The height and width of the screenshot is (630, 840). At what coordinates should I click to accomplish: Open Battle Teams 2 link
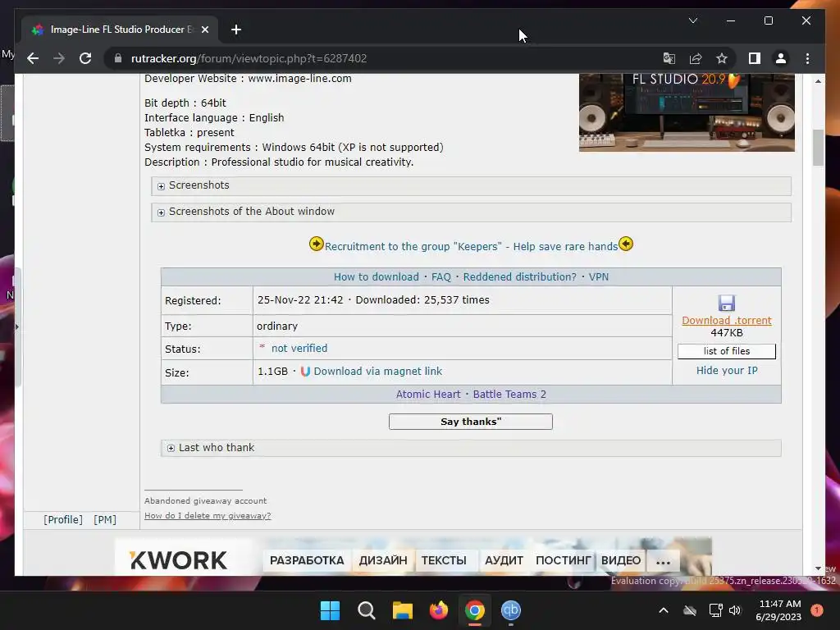click(509, 395)
